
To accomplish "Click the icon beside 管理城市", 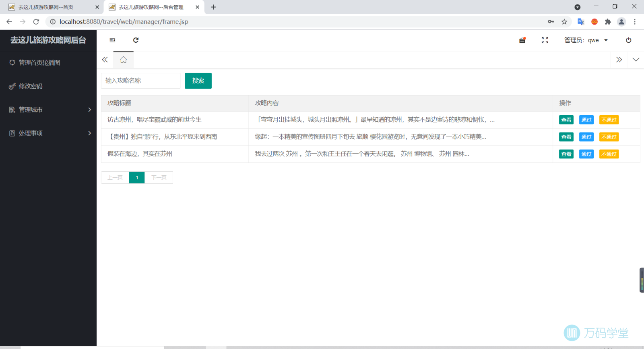I will [x=12, y=110].
